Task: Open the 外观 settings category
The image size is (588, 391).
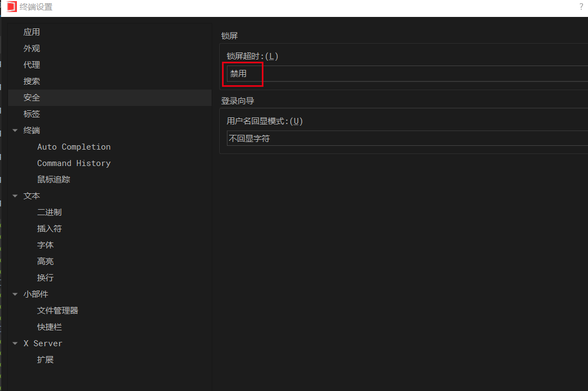Action: 32,49
